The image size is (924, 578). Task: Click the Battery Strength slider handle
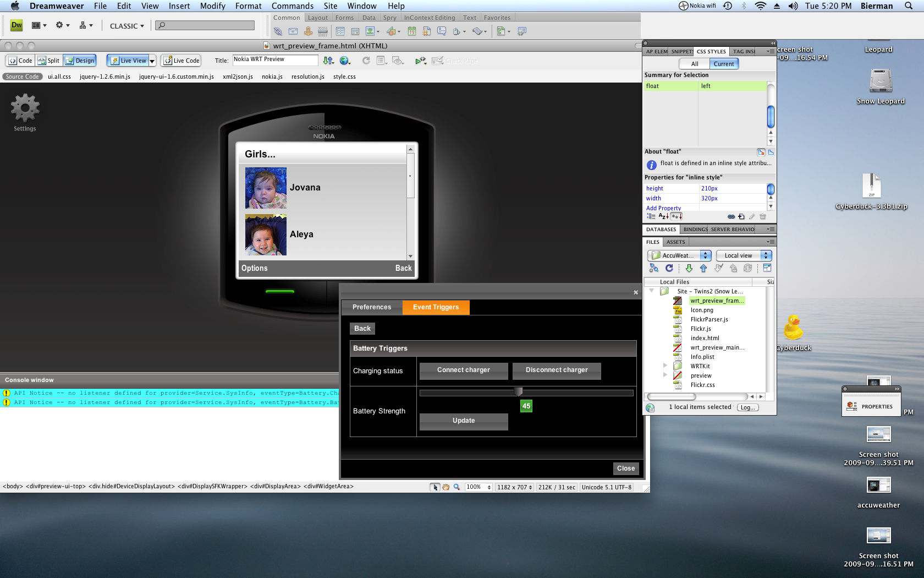tap(518, 391)
